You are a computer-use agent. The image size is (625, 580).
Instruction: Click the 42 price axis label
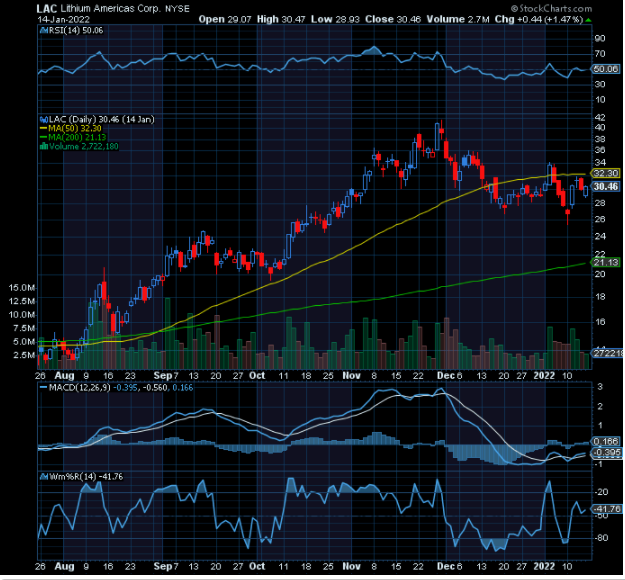pos(600,118)
